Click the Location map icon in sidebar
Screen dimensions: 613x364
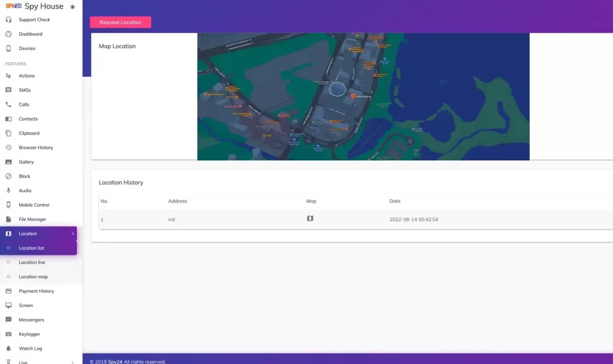point(8,234)
